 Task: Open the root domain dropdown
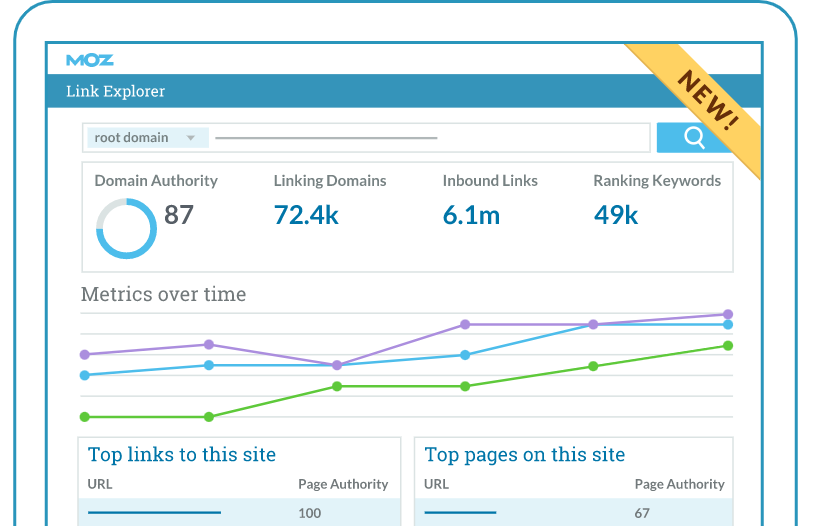[x=148, y=138]
